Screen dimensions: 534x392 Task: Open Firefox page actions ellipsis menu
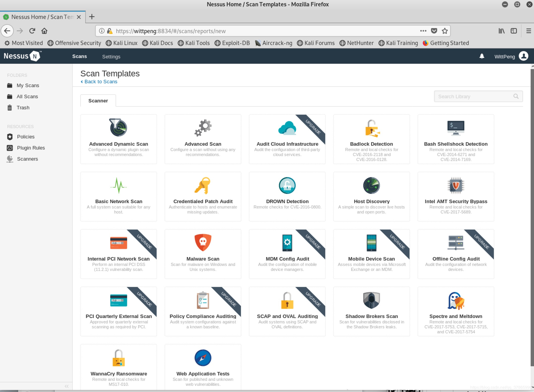click(x=423, y=31)
